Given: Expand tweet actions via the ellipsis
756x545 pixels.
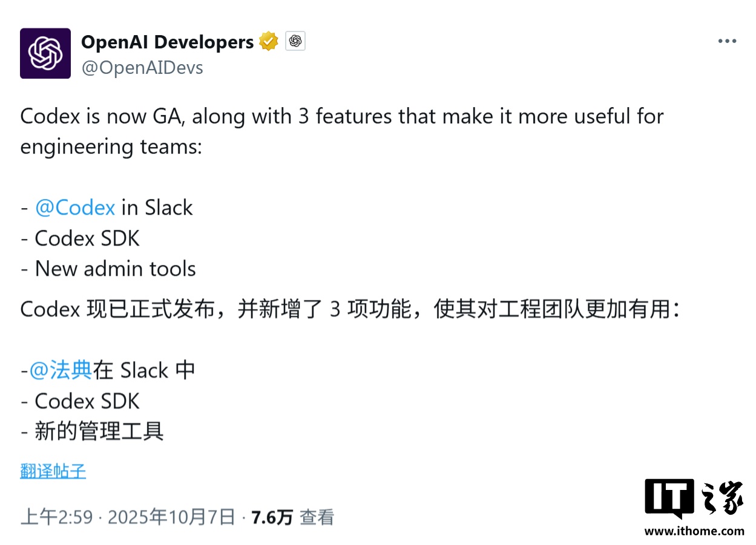Looking at the screenshot, I should point(727,41).
